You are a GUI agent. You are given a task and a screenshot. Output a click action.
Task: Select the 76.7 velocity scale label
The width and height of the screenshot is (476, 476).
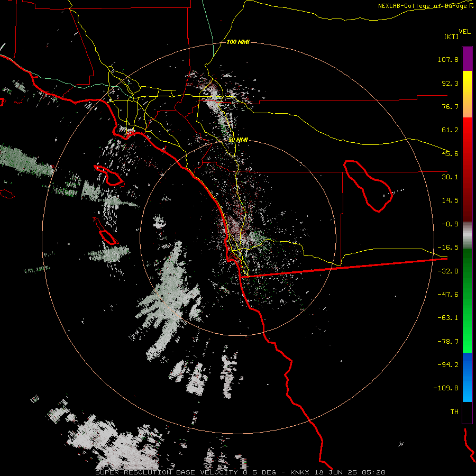(x=450, y=106)
